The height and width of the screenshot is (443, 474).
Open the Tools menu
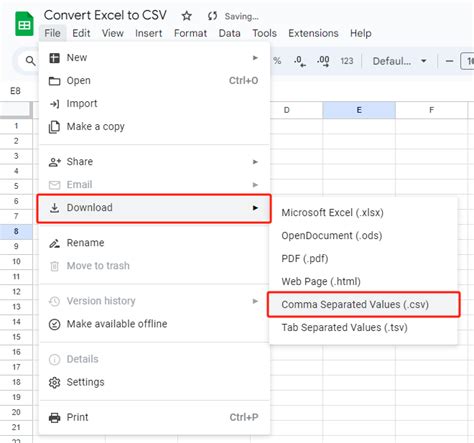264,33
